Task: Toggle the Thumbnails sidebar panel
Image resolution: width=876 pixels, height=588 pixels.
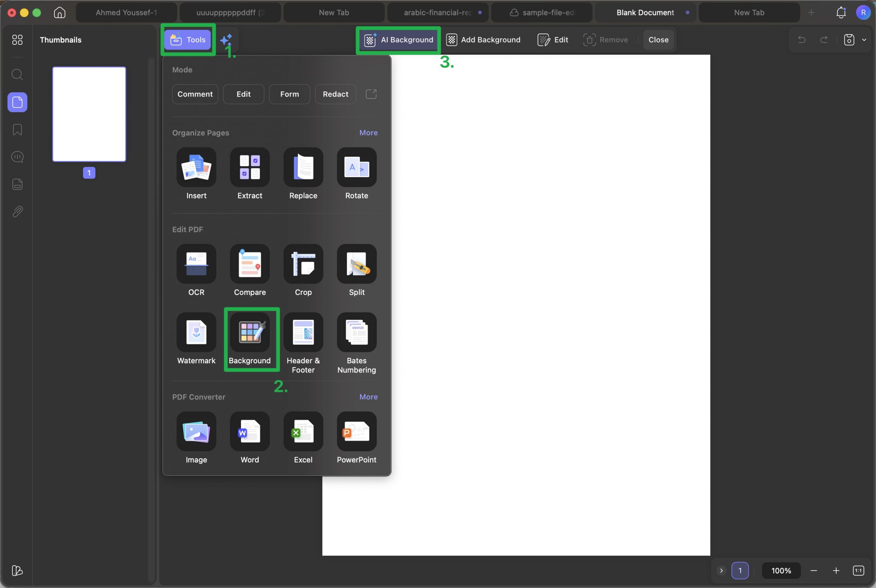Action: [17, 102]
